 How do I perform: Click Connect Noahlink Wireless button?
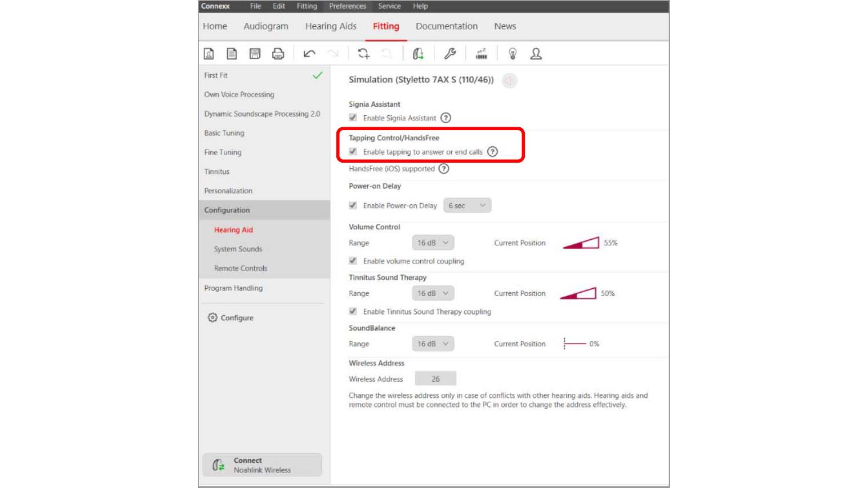pos(262,465)
